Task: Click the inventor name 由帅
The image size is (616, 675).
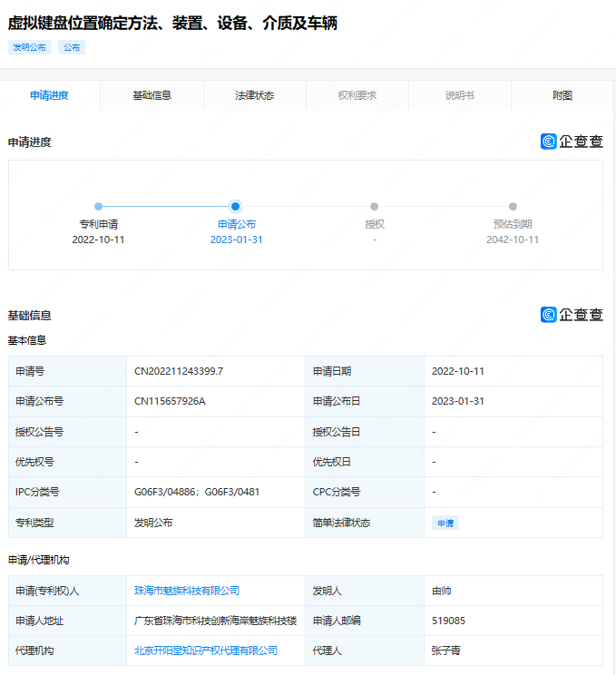Action: pos(442,591)
